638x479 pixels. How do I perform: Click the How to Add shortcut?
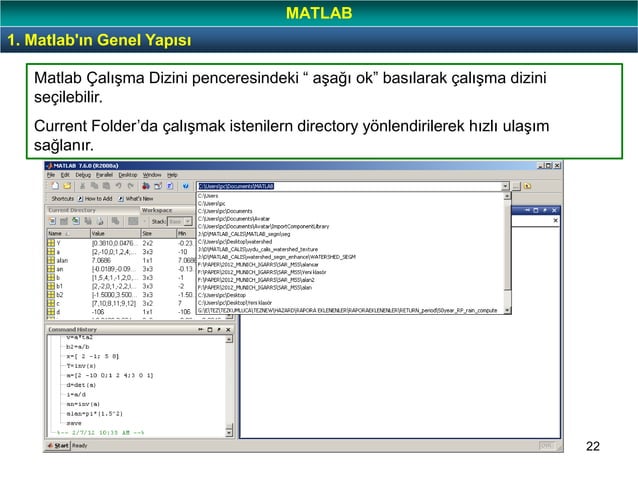95,199
